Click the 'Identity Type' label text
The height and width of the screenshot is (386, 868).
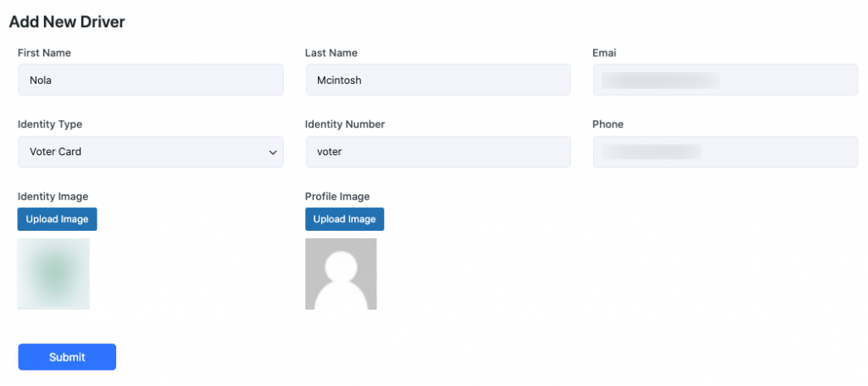[50, 124]
